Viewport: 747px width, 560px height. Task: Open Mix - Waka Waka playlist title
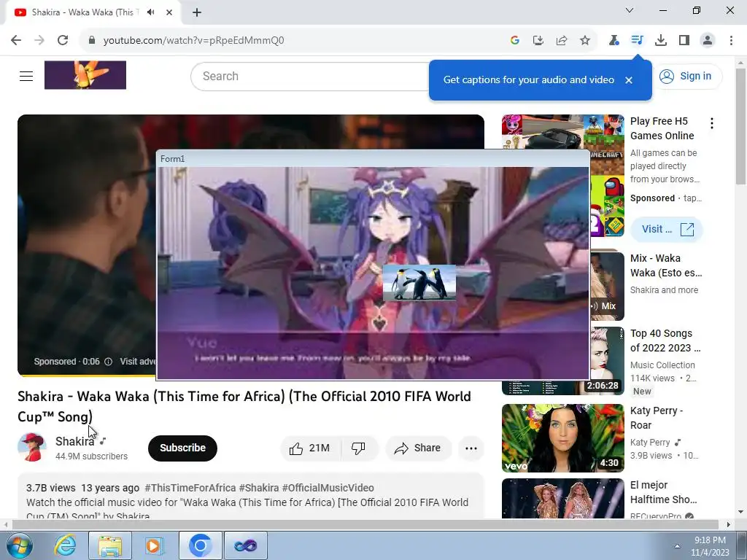click(666, 265)
